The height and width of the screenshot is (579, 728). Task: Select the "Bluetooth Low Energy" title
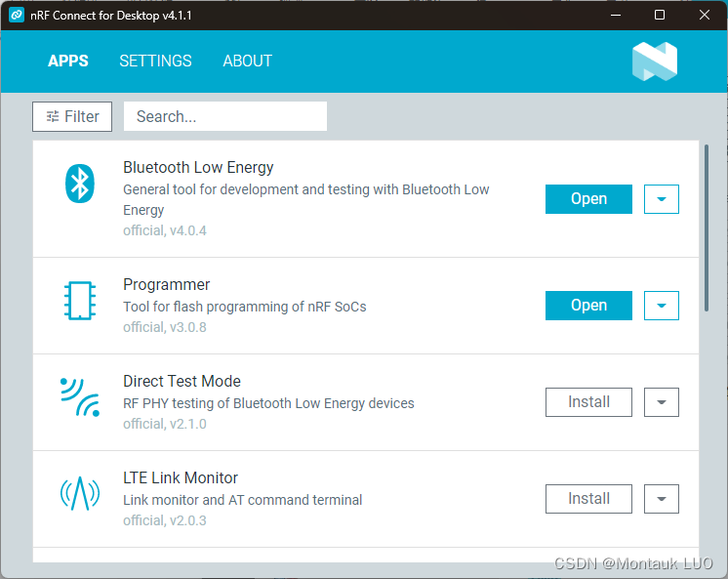tap(198, 167)
